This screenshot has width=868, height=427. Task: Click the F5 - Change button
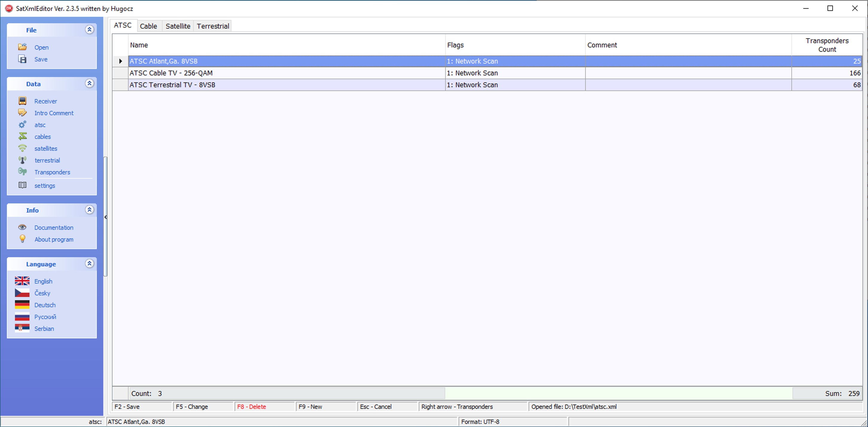point(203,406)
